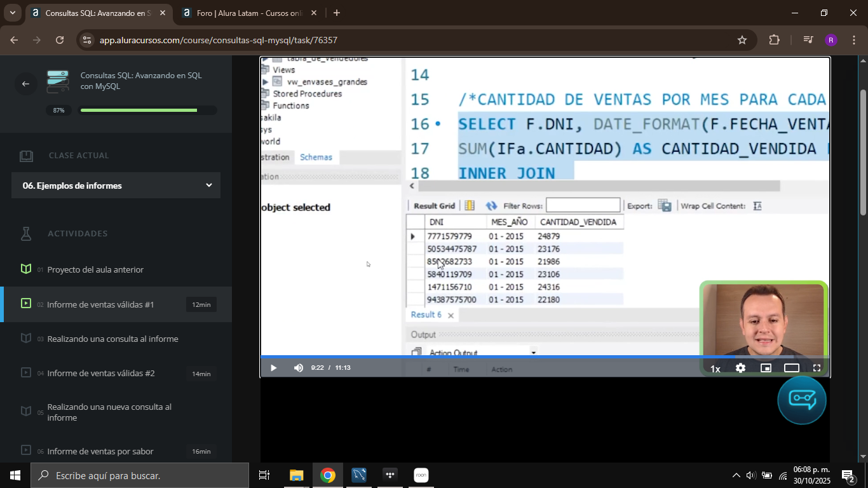Enter fullscreen mode on the video

point(817,367)
